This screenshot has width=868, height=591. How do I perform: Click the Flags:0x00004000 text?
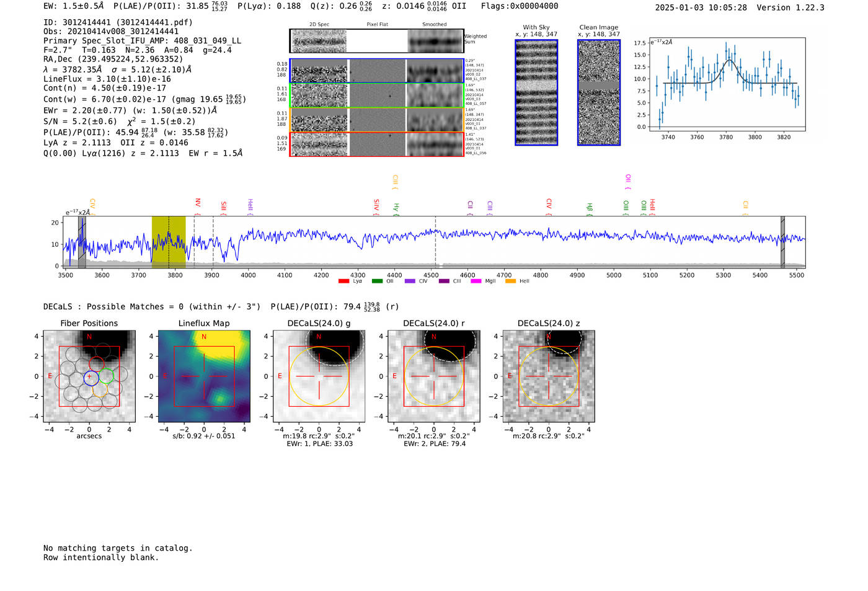click(x=520, y=6)
